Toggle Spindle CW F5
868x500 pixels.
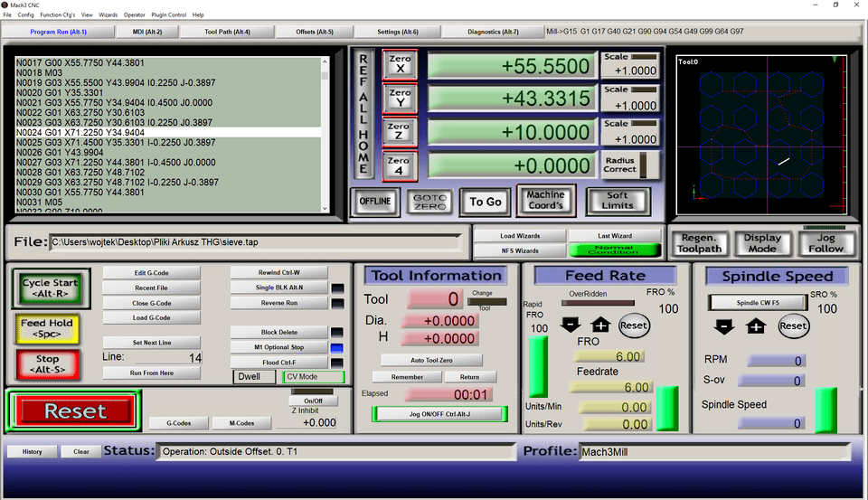click(x=758, y=303)
